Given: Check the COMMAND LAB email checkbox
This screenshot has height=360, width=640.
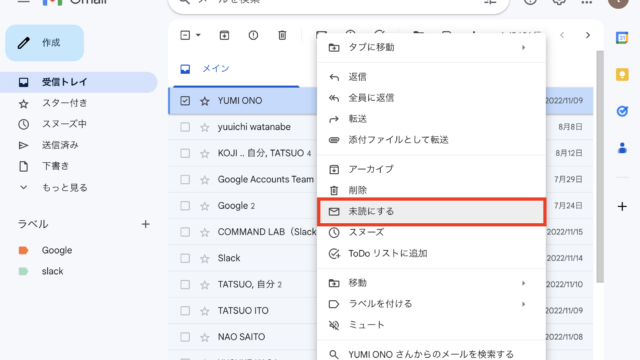Looking at the screenshot, I should (185, 232).
